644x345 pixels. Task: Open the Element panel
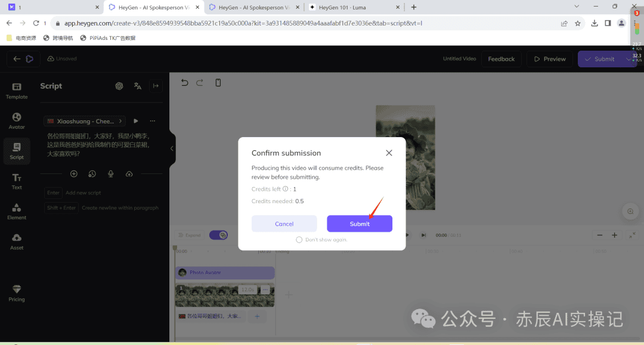16,210
